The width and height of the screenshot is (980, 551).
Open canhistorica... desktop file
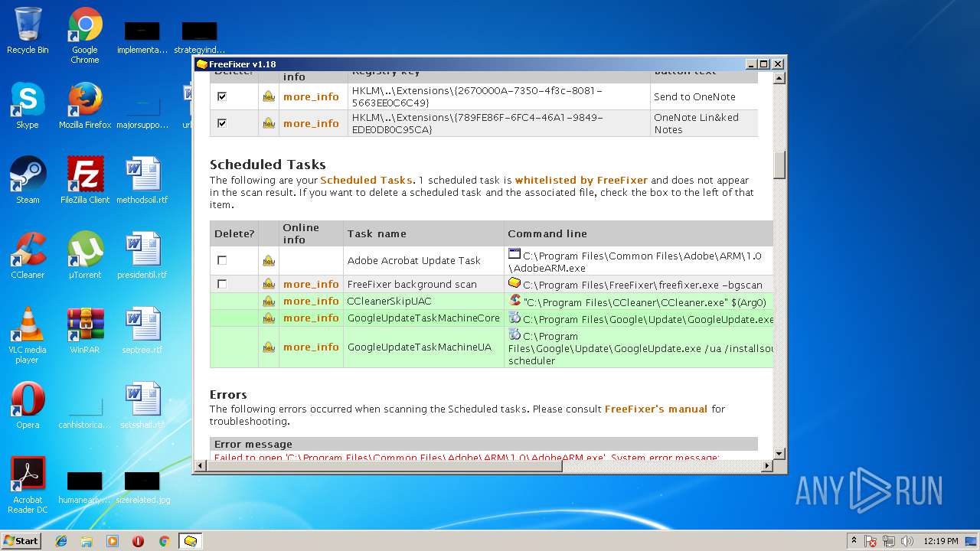point(85,413)
